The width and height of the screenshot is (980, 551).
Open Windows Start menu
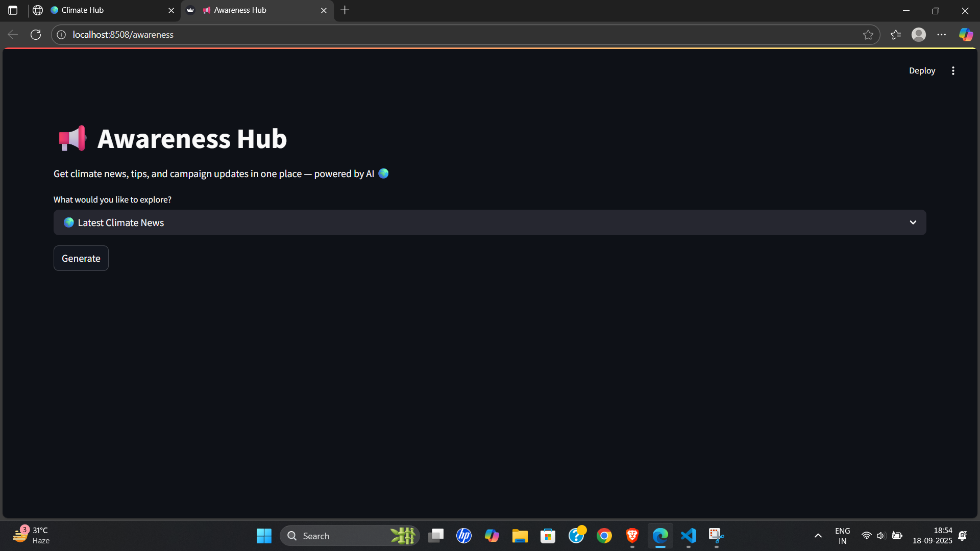point(264,536)
